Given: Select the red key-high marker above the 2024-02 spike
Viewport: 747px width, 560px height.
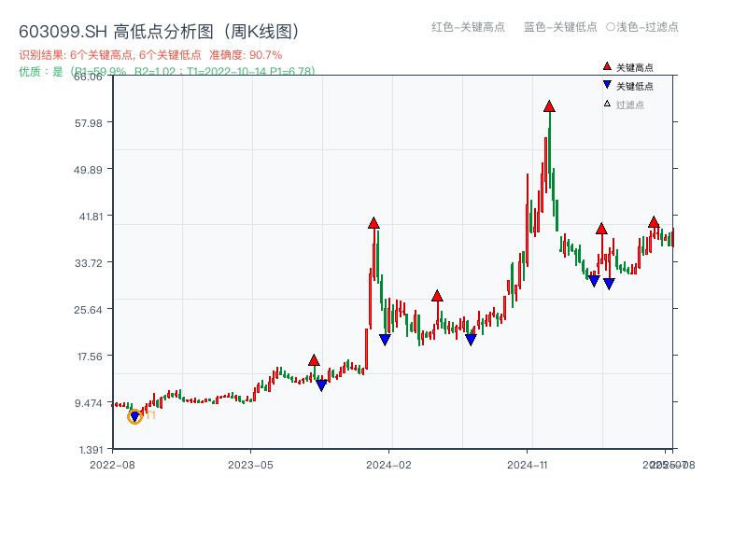Looking at the screenshot, I should [373, 224].
